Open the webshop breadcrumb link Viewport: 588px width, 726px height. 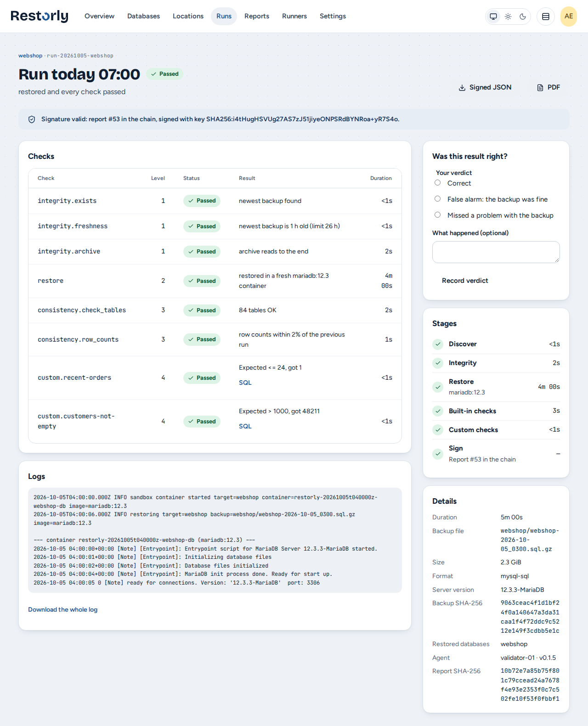(x=30, y=56)
